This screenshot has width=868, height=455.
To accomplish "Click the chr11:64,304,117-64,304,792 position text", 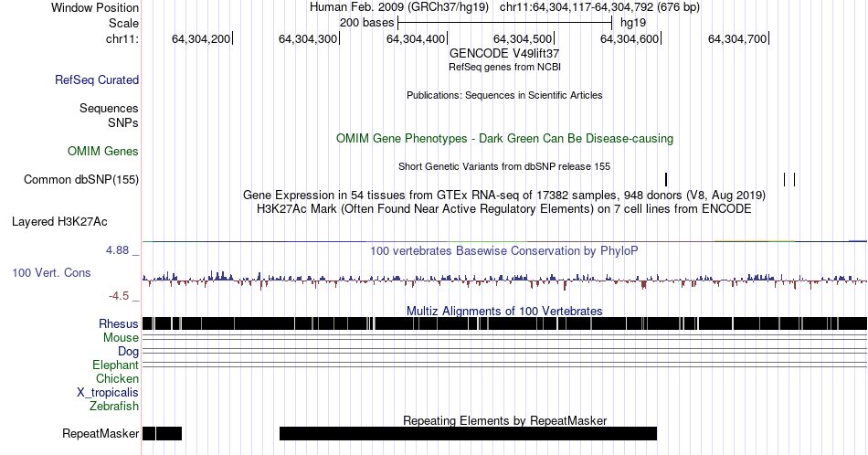I will click(x=599, y=7).
